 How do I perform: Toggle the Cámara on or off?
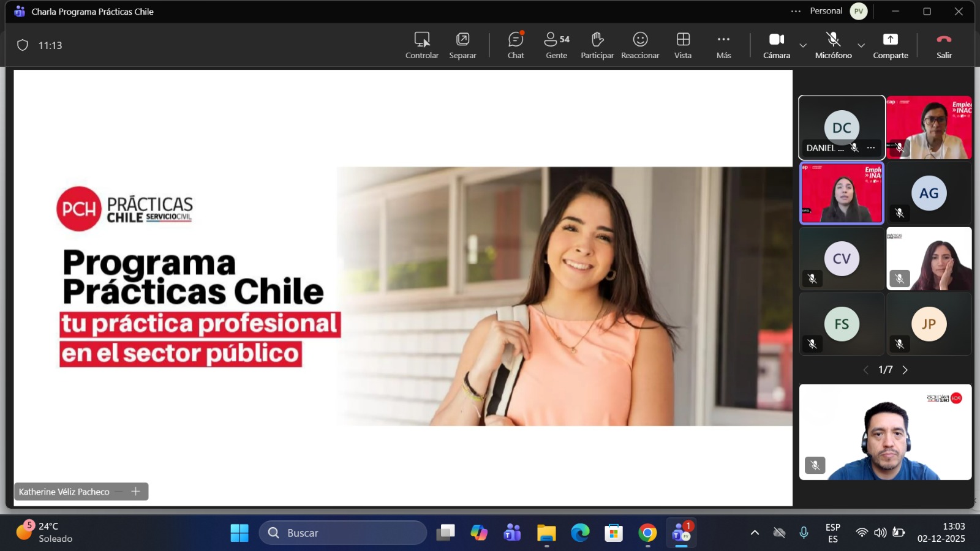coord(777,45)
